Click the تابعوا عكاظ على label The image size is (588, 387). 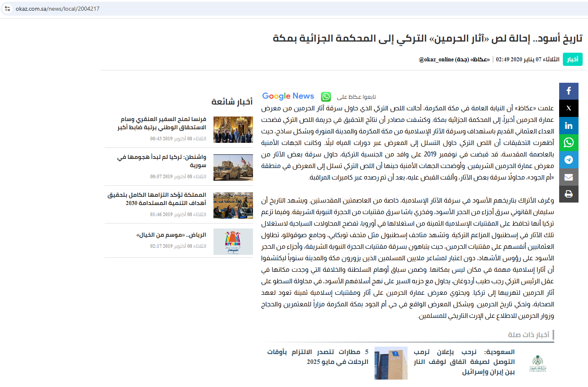356,97
